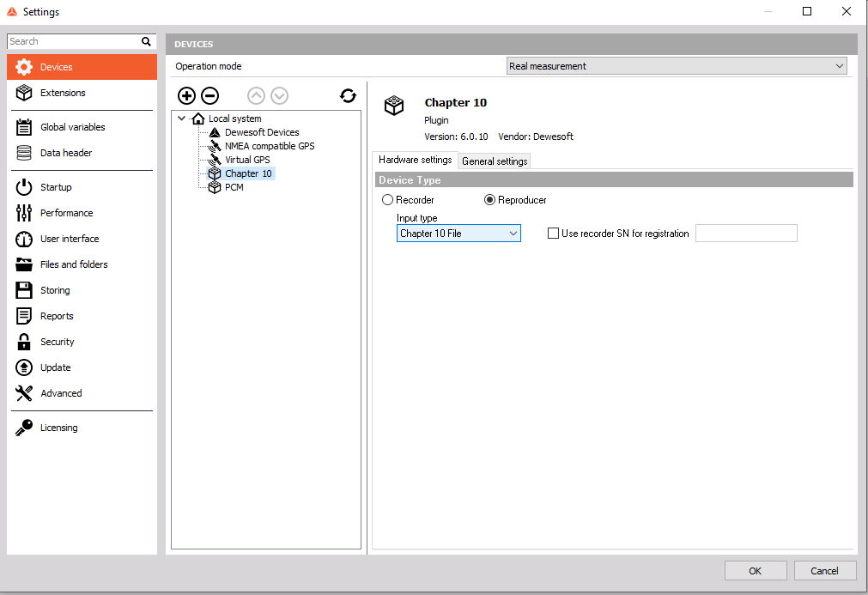Collapse the Local system tree node

click(181, 118)
